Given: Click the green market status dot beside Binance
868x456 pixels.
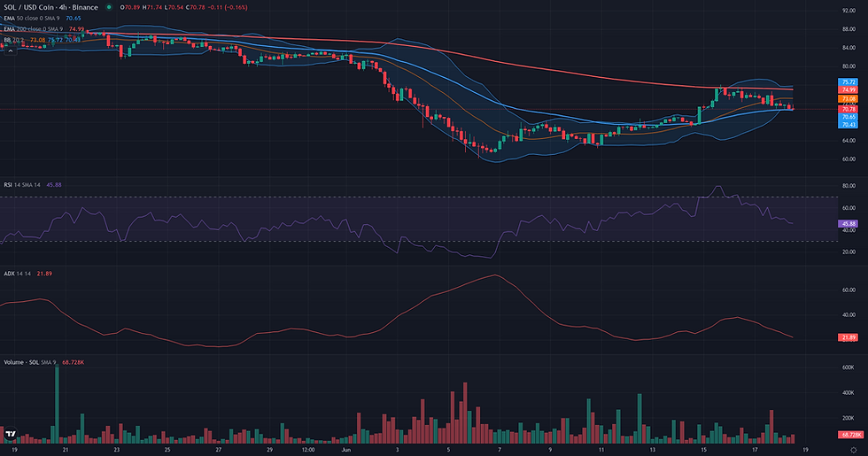Looking at the screenshot, I should 109,7.
